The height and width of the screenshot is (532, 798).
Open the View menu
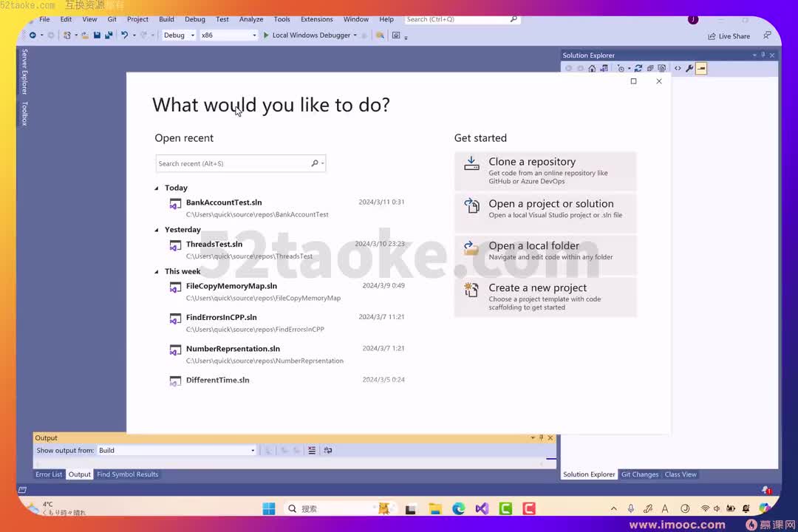tap(89, 19)
